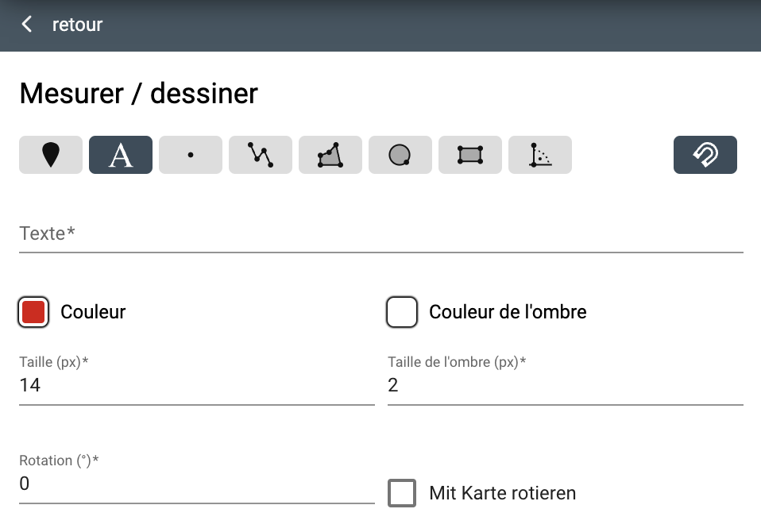Activate the angle measurement tool

(x=540, y=155)
